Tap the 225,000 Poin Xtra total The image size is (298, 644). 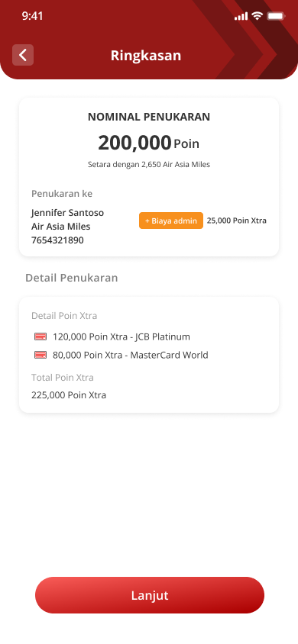pos(69,395)
